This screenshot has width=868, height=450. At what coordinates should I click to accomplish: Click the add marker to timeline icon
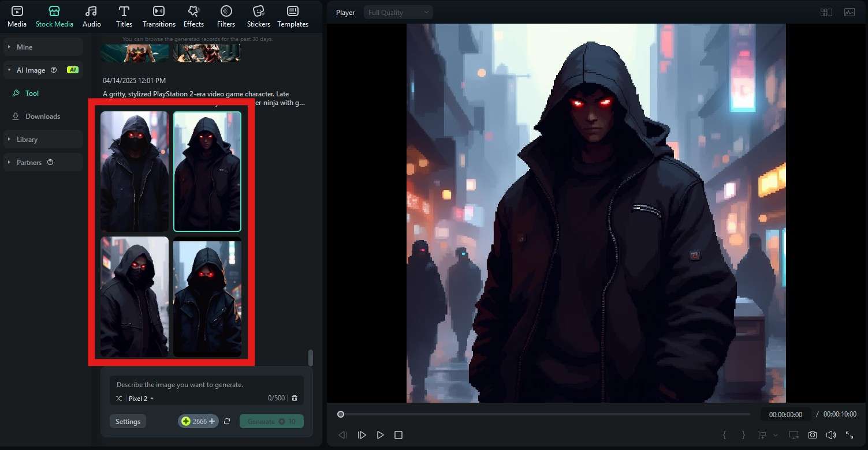click(762, 435)
